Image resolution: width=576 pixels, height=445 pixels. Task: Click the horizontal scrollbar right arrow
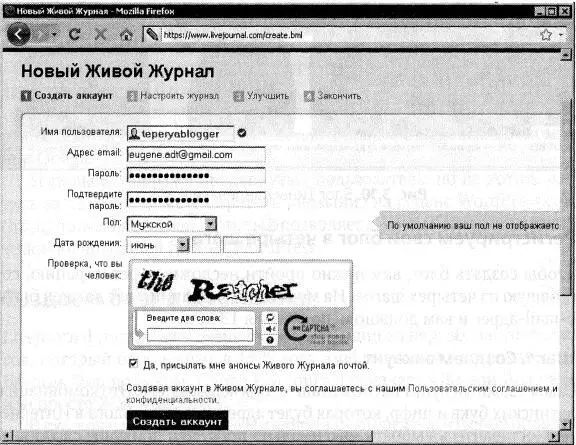[x=554, y=436]
